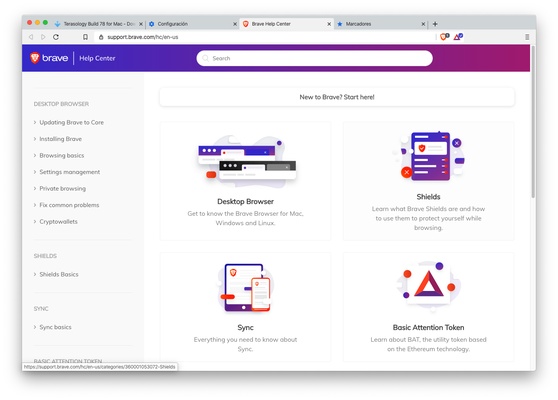Screen dimensions: 558x400
Task: Click the browser forward arrow
Action: 43,37
